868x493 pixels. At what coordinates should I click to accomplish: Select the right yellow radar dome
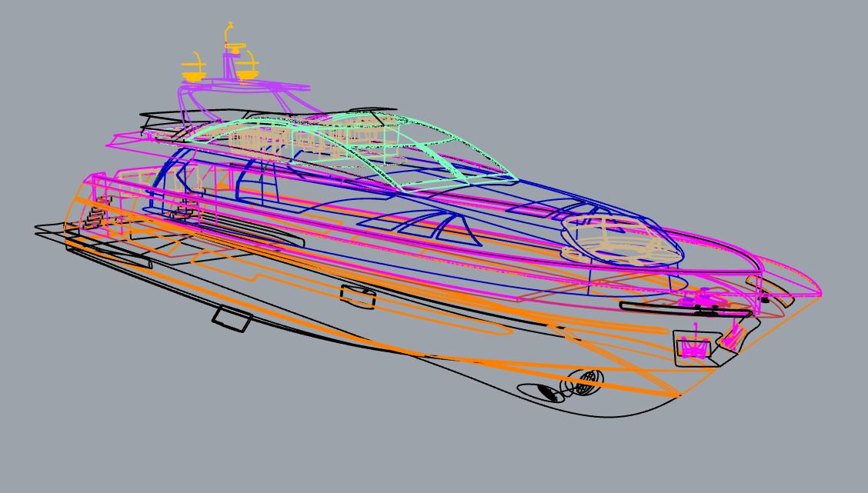tap(246, 75)
